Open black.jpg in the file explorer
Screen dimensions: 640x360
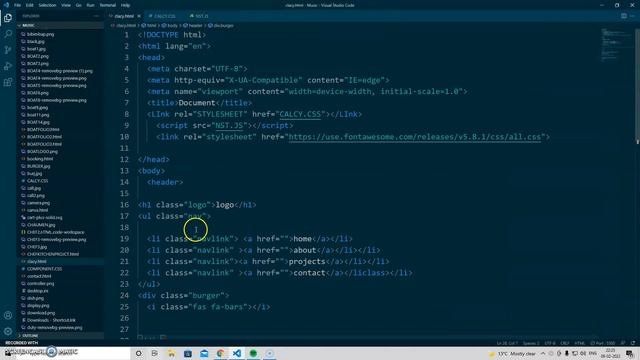(36, 42)
